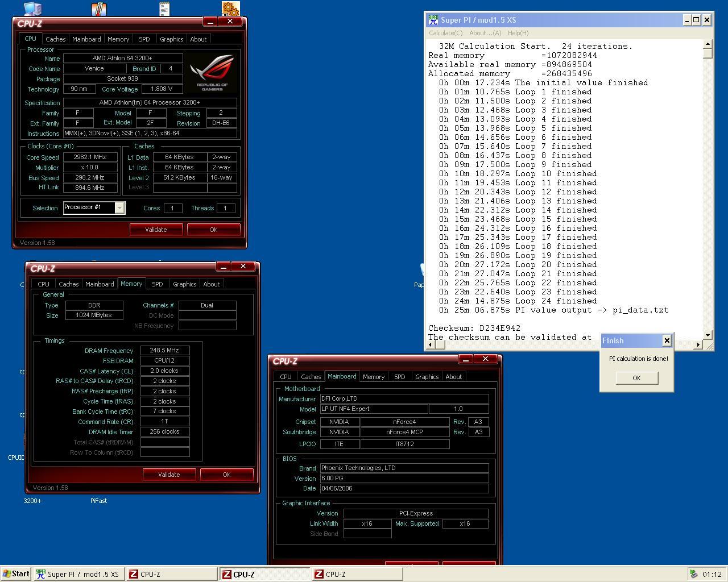Click the Command Rate value 1T
Image resolution: width=728 pixels, height=582 pixels.
(165, 422)
